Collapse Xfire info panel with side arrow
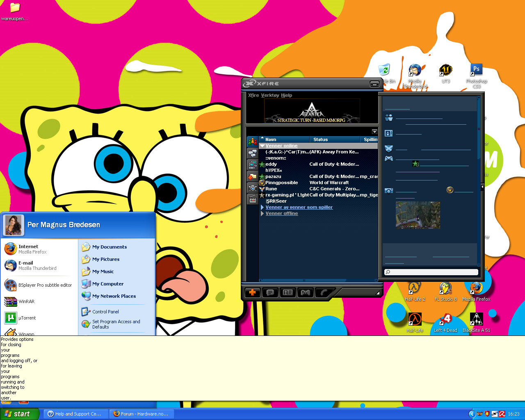The image size is (525, 420). point(482,187)
